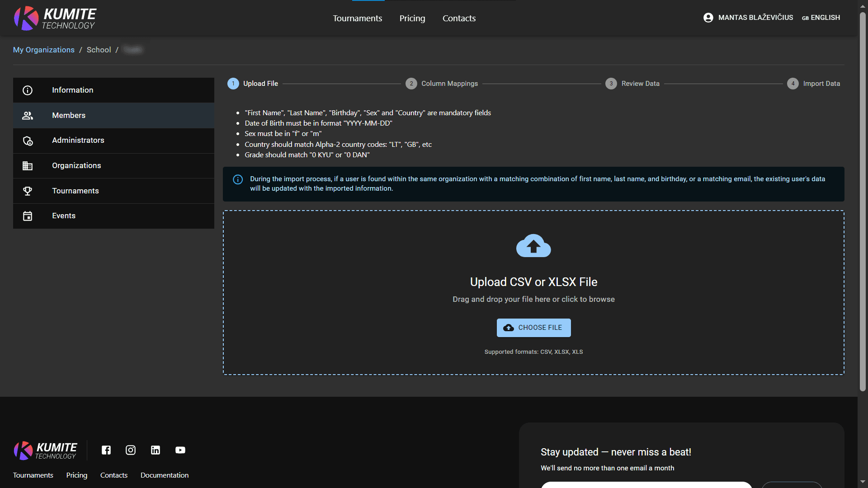
Task: Click the Column Mappings step
Action: coord(449,84)
